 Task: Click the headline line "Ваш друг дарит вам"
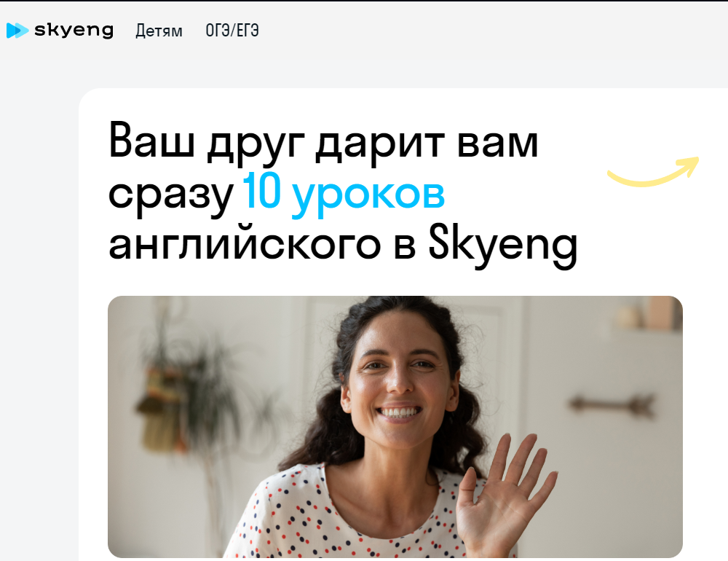pos(323,142)
